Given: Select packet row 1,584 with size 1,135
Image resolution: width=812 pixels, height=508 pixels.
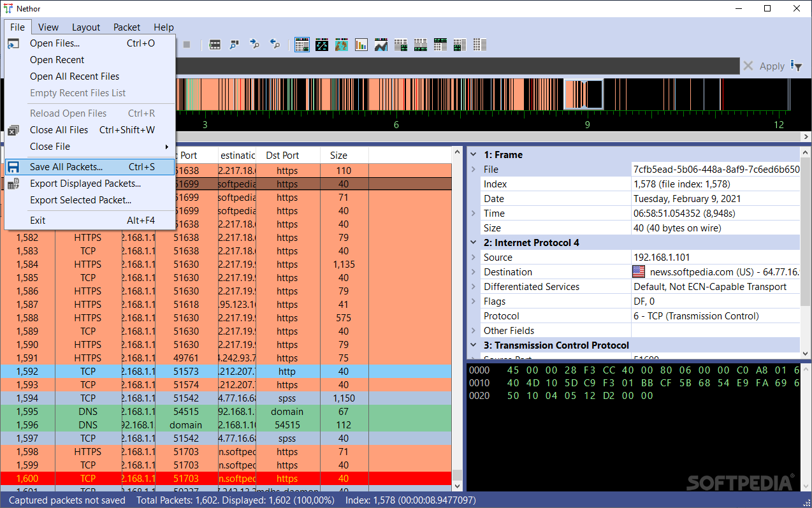Looking at the screenshot, I should pyautogui.click(x=226, y=265).
